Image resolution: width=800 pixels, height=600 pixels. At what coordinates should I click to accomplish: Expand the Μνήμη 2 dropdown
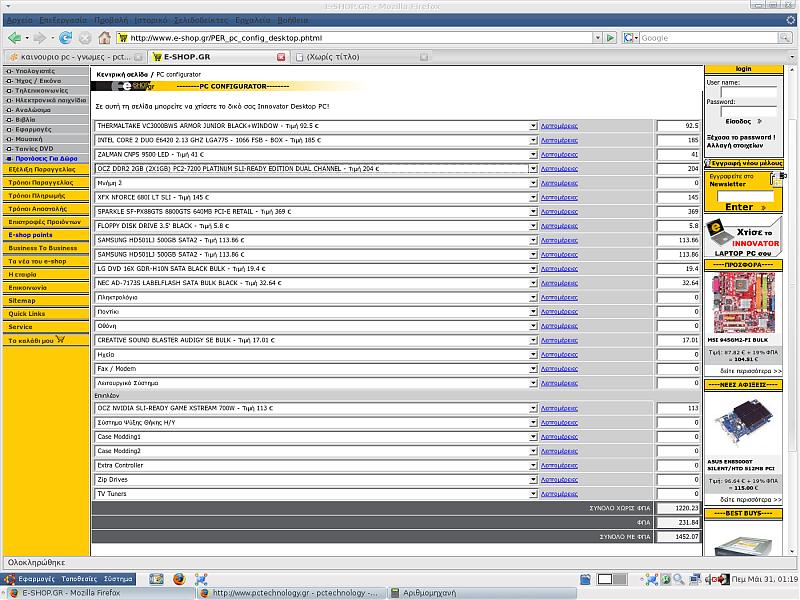coord(533,183)
